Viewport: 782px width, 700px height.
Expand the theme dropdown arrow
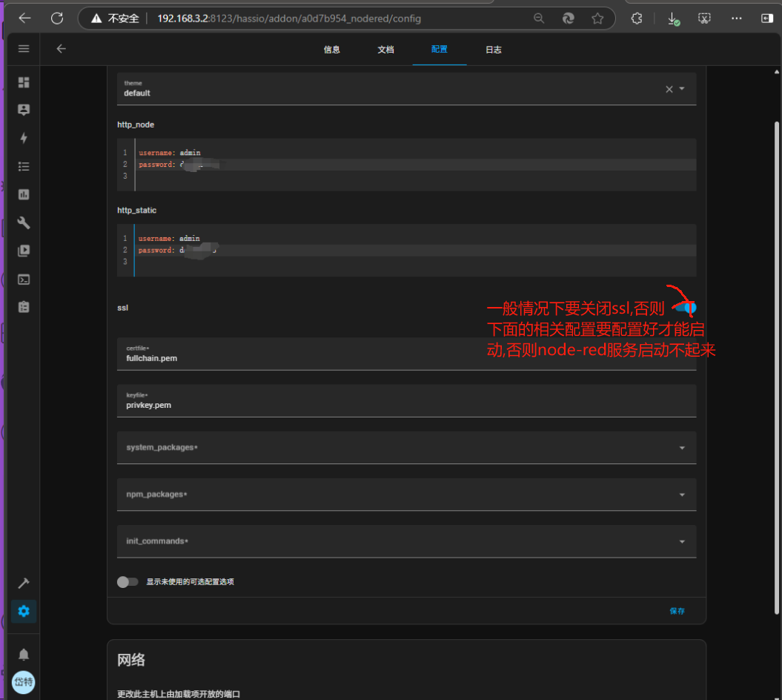[682, 89]
